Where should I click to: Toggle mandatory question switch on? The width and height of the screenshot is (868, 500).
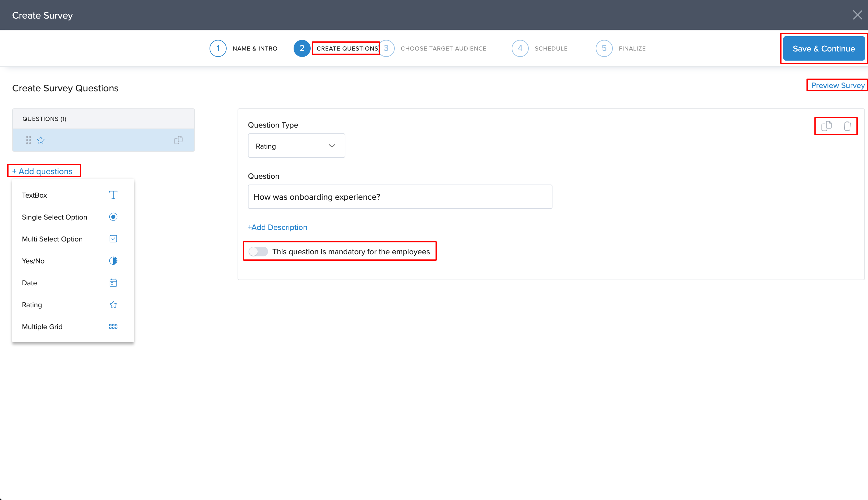pos(258,252)
